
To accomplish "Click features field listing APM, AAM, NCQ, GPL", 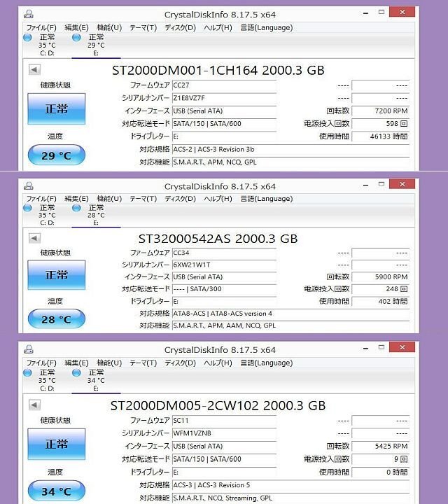I will point(290,325).
